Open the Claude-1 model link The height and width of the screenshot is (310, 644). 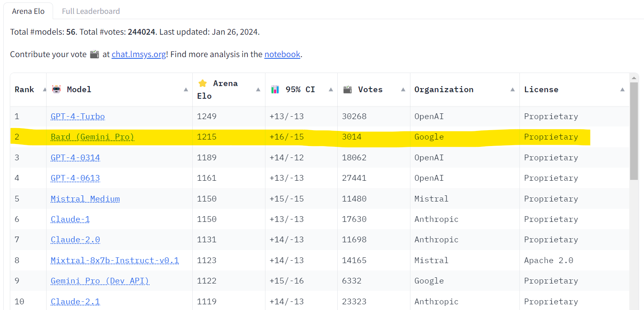point(70,219)
